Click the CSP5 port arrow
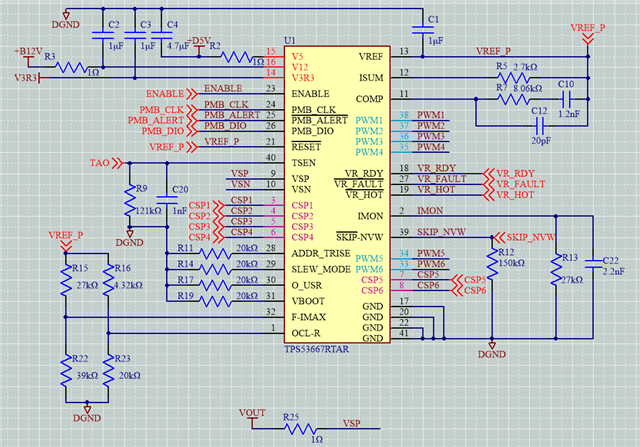 456,280
